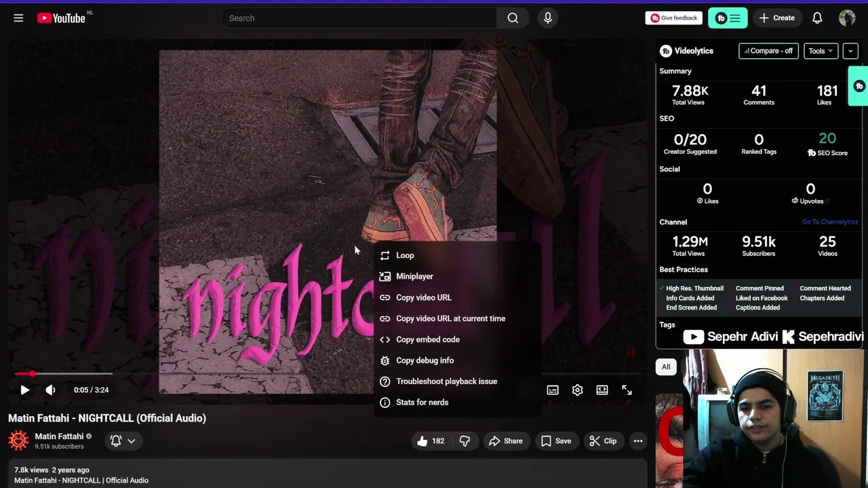Share the video
Screen dimensions: 868x488
coord(506,441)
